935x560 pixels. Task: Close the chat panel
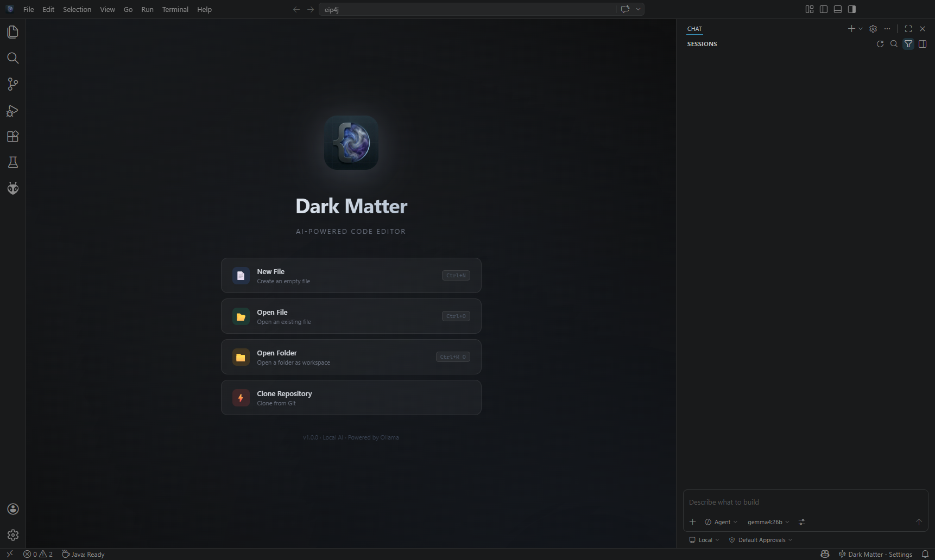click(923, 29)
